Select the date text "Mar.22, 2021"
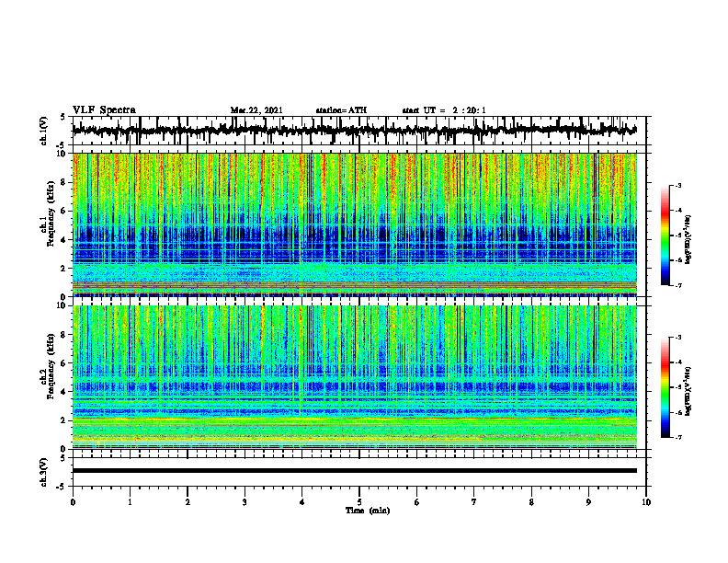This screenshot has width=728, height=563. 256,110
